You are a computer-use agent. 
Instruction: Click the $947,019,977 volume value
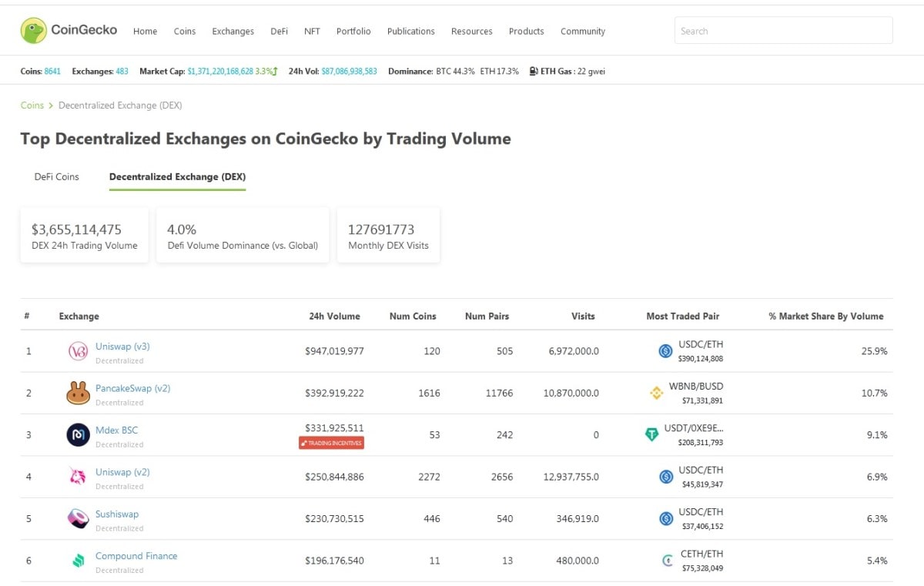334,351
